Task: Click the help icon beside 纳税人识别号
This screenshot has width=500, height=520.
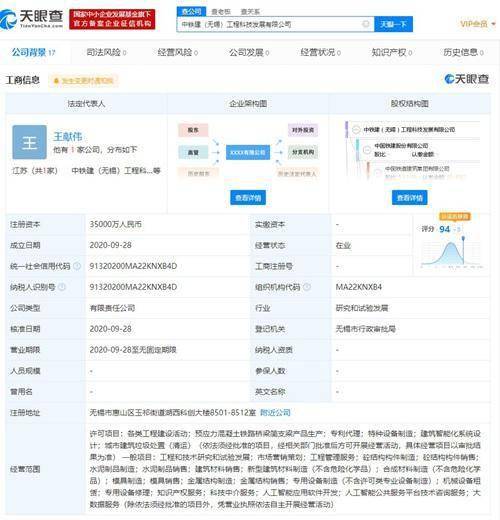Action: (x=62, y=287)
